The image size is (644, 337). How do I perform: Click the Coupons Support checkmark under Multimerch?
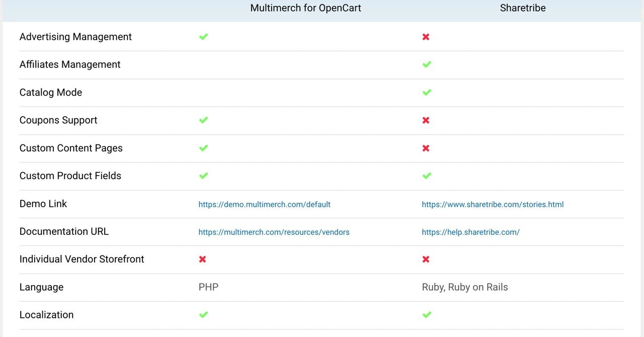click(x=203, y=120)
